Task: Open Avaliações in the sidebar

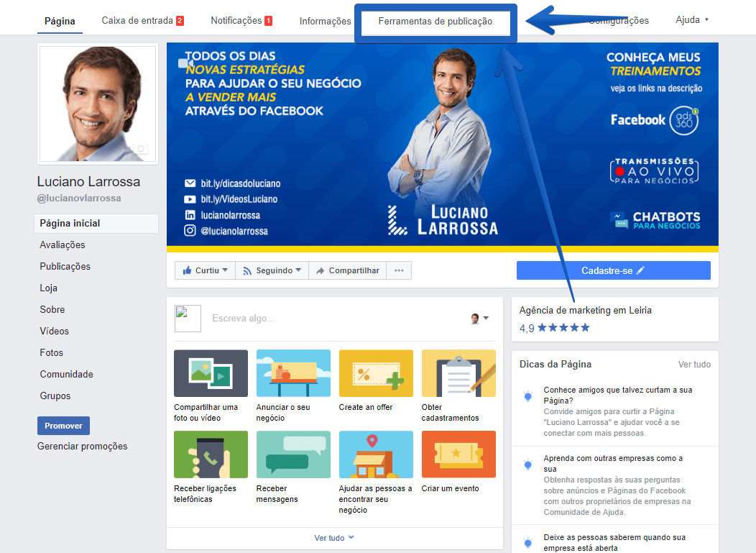Action: pyautogui.click(x=63, y=245)
